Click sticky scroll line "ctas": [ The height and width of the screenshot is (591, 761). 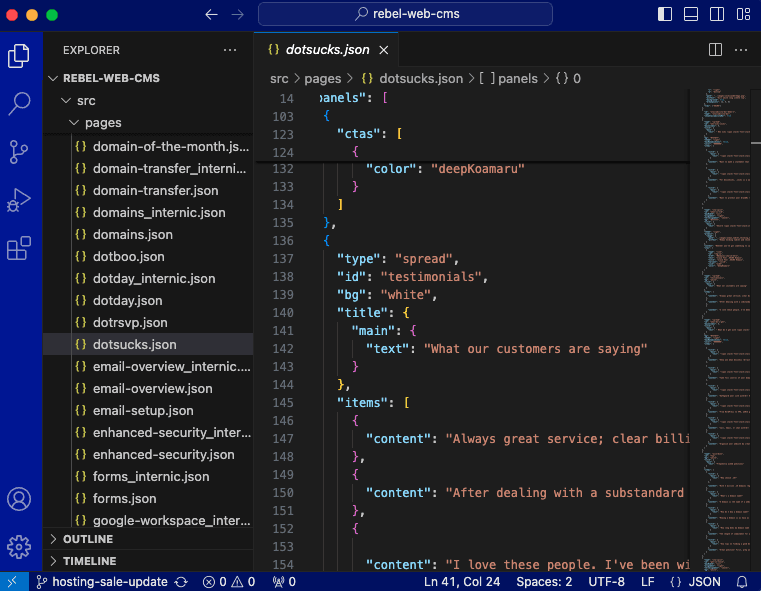point(370,133)
